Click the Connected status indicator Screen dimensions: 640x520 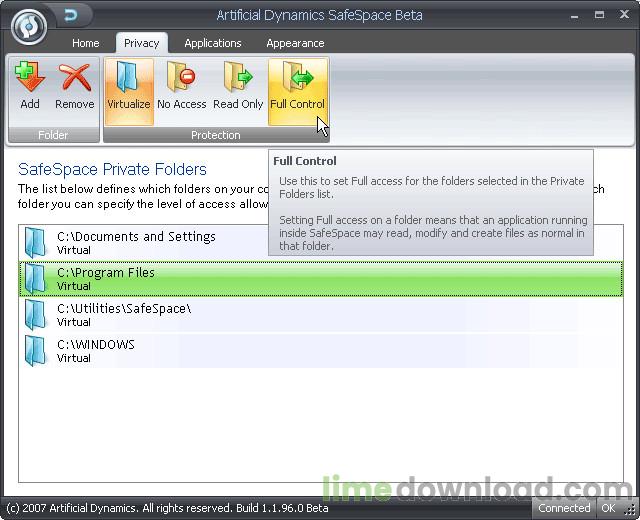coord(564,508)
